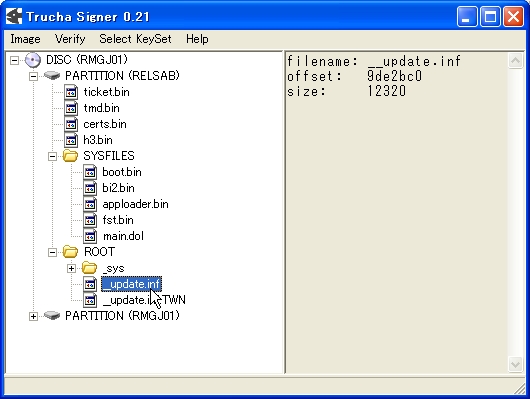The width and height of the screenshot is (530, 399).
Task: Click the file icon beside boot.bin
Action: point(90,172)
